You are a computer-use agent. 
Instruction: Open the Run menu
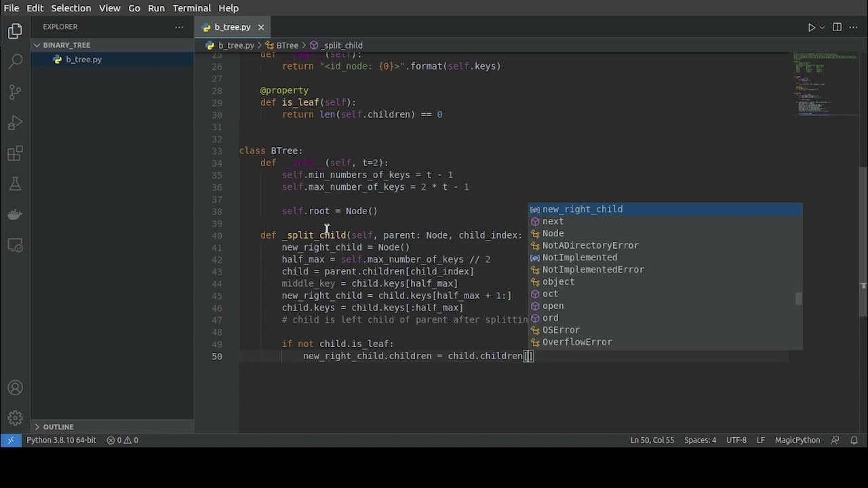coord(156,8)
